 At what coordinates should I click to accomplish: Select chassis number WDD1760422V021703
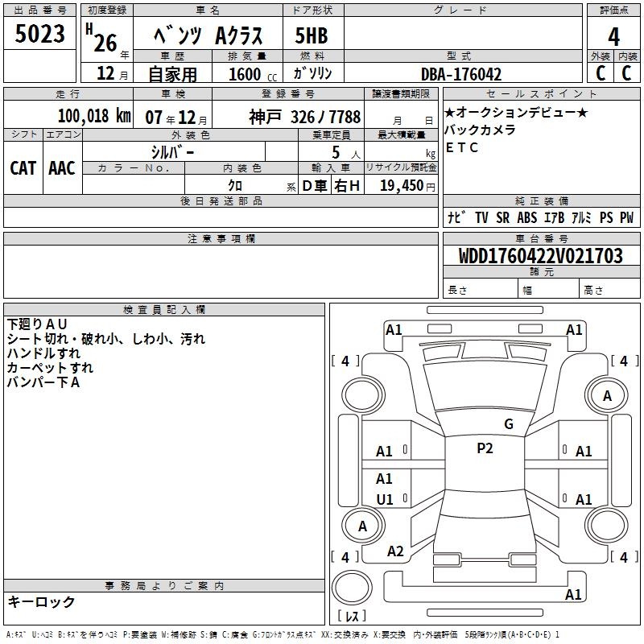click(541, 257)
